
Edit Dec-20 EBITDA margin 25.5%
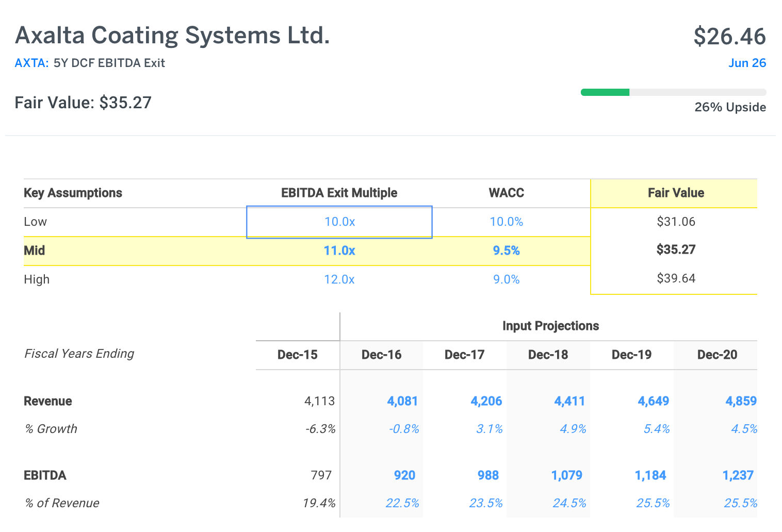(741, 503)
